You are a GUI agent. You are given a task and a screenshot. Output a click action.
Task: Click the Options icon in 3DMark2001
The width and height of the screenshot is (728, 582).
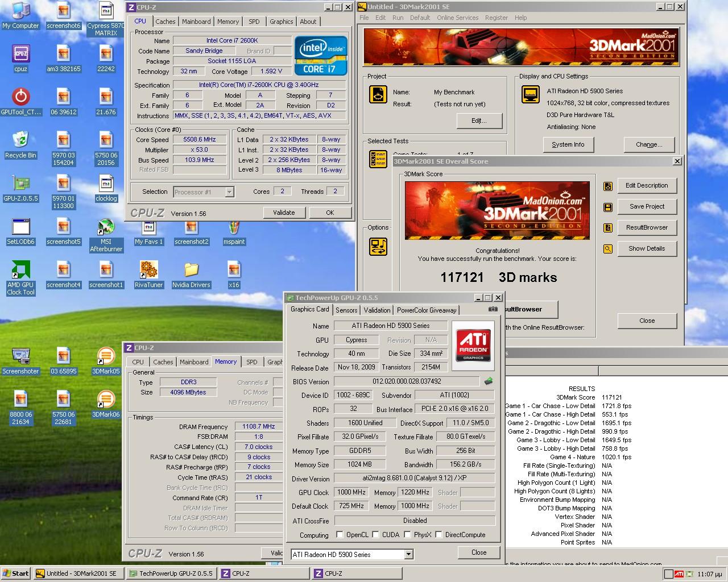tap(378, 247)
